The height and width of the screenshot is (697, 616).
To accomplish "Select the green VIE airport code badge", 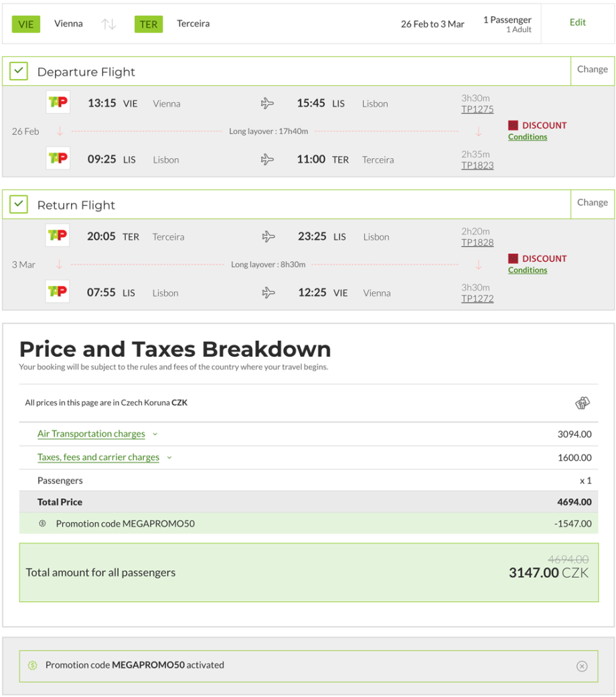I will pos(26,24).
